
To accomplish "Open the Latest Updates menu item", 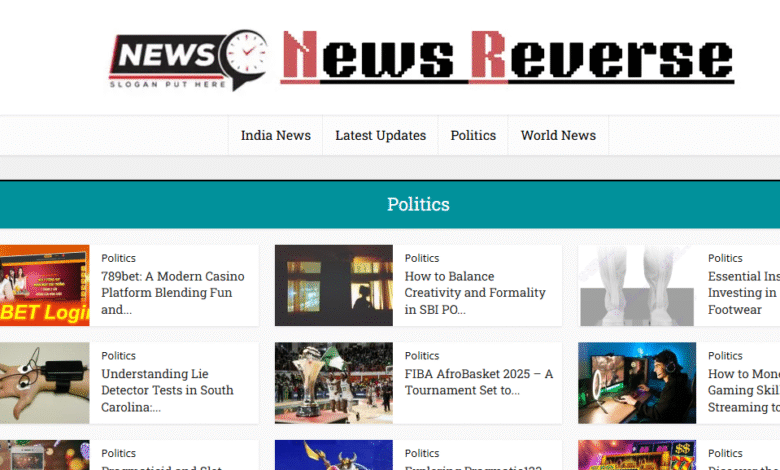I will [x=380, y=135].
